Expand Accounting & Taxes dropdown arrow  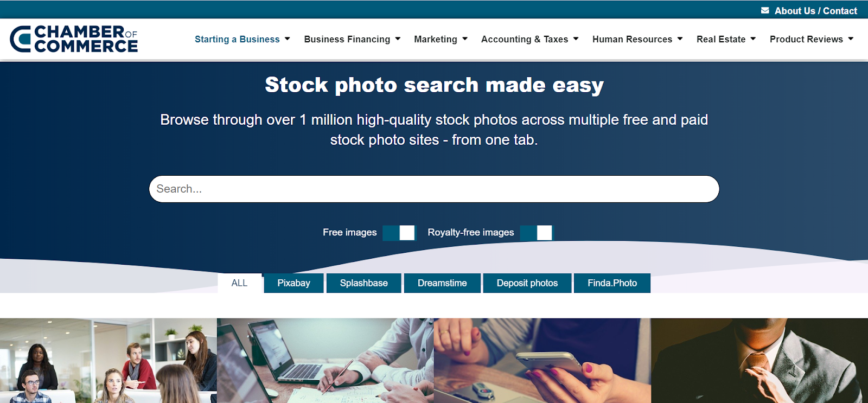[x=576, y=39]
